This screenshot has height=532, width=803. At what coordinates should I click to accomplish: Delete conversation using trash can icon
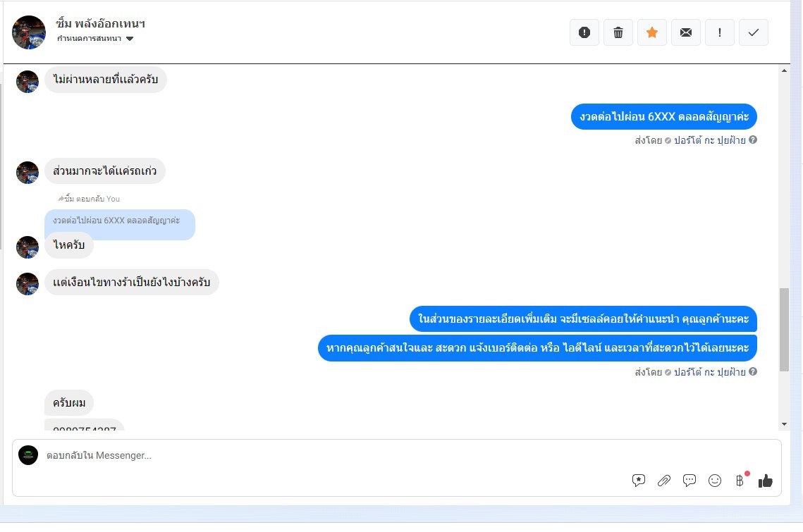[618, 32]
